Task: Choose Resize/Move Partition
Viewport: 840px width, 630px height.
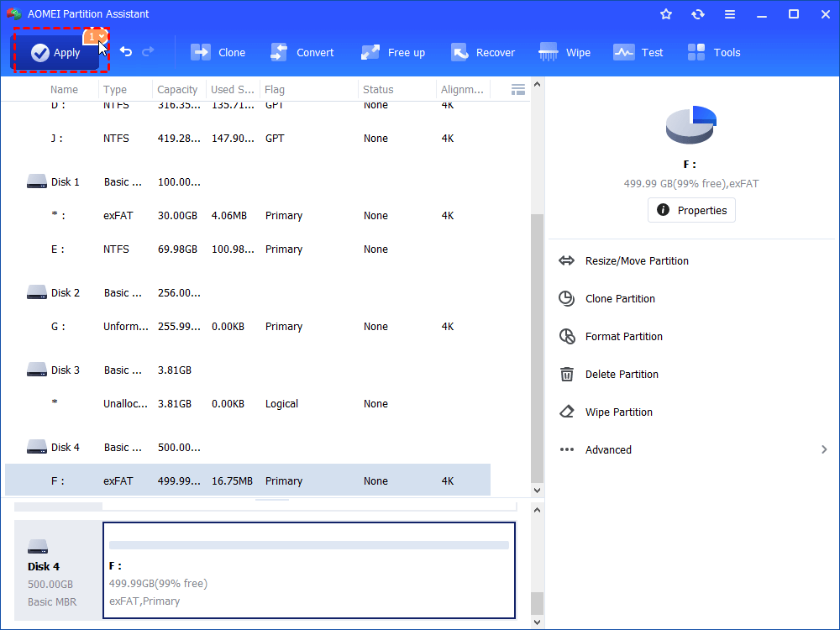Action: (x=636, y=261)
